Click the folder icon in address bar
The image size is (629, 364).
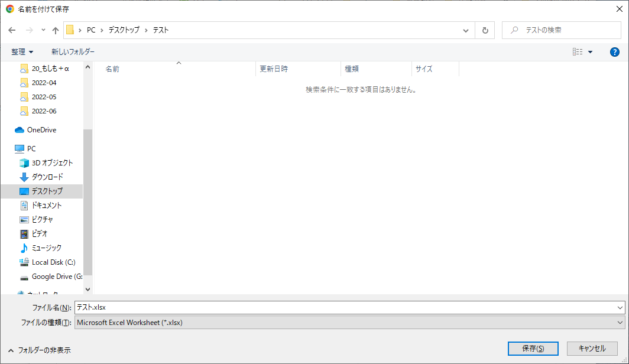pyautogui.click(x=70, y=30)
